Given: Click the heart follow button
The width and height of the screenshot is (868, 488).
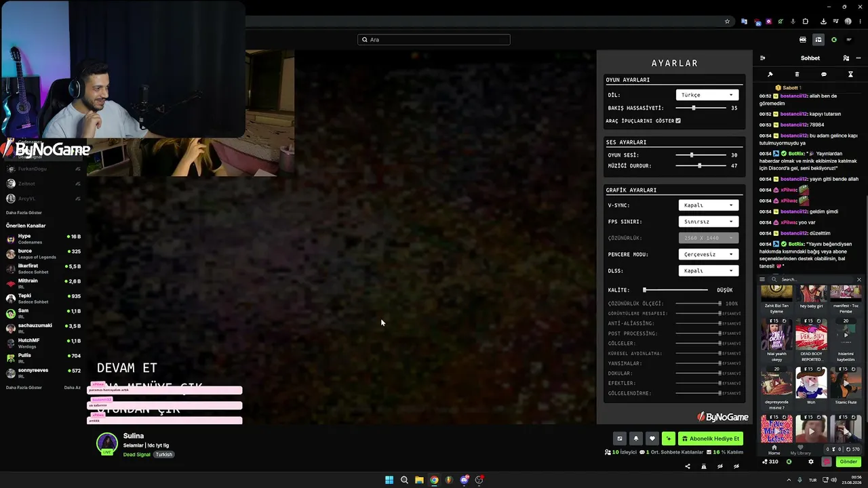Looking at the screenshot, I should [652, 439].
